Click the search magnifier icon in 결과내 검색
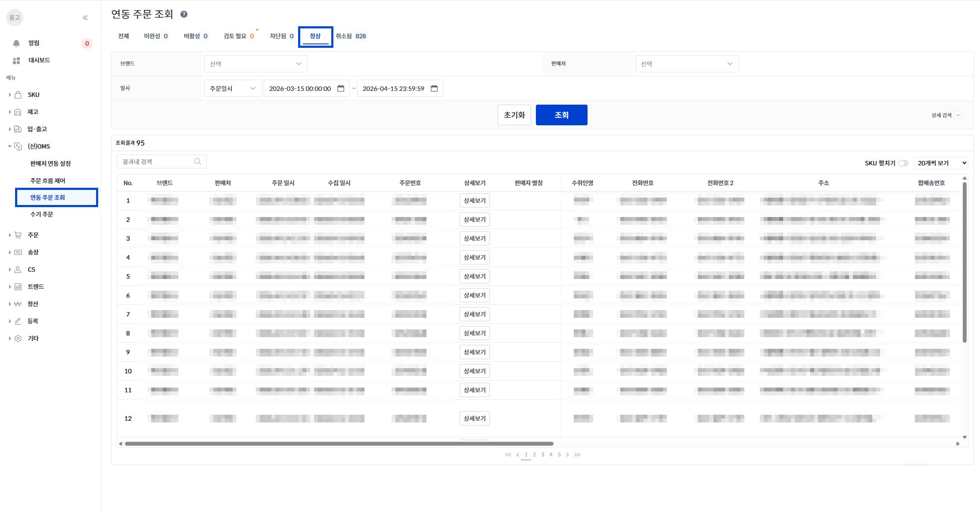Screen dimensions: 980x512 [x=198, y=161]
